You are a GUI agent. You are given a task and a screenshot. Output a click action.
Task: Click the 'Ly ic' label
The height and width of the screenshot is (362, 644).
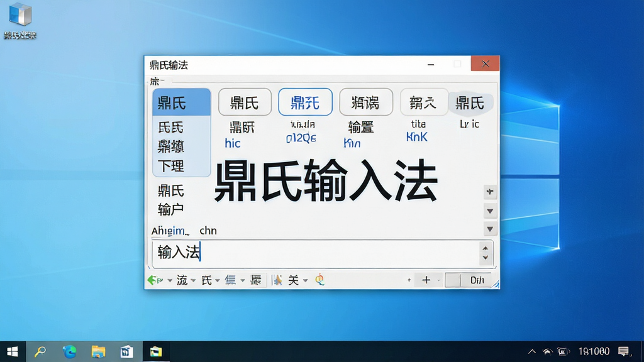(x=469, y=124)
